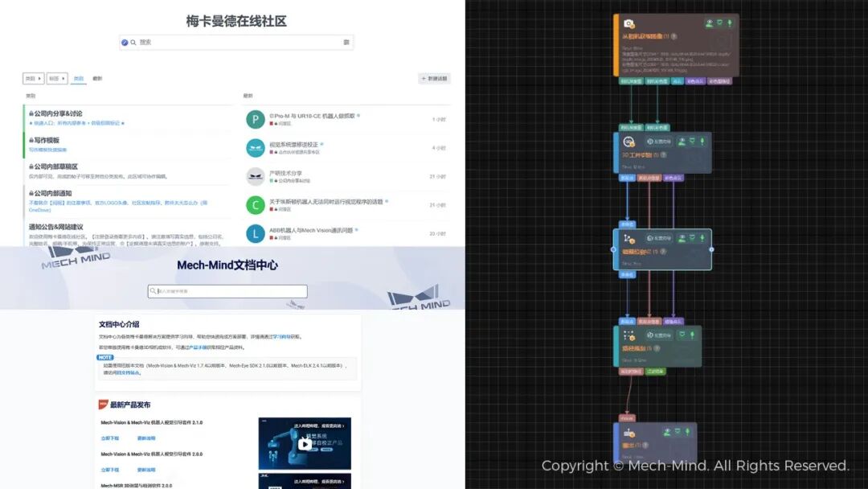Select the camera icon on the 从相机获取图像 step
Image resolution: width=868 pixels, height=489 pixels.
pos(628,23)
